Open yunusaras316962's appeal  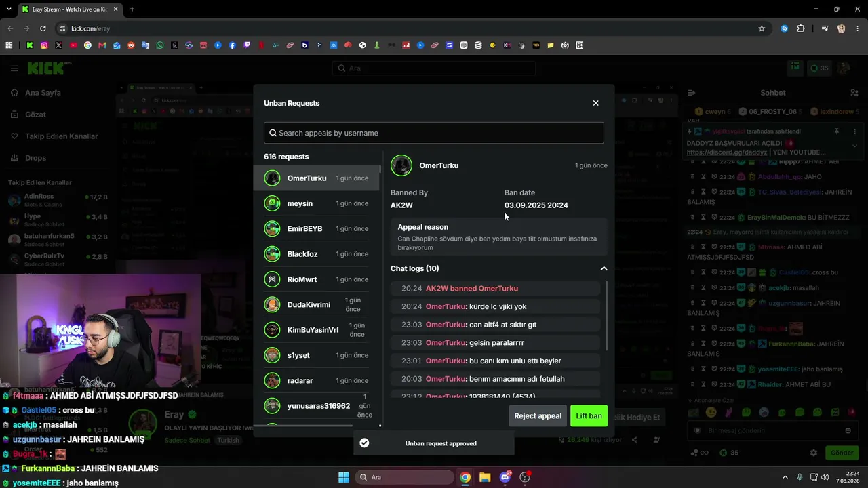[x=317, y=406]
